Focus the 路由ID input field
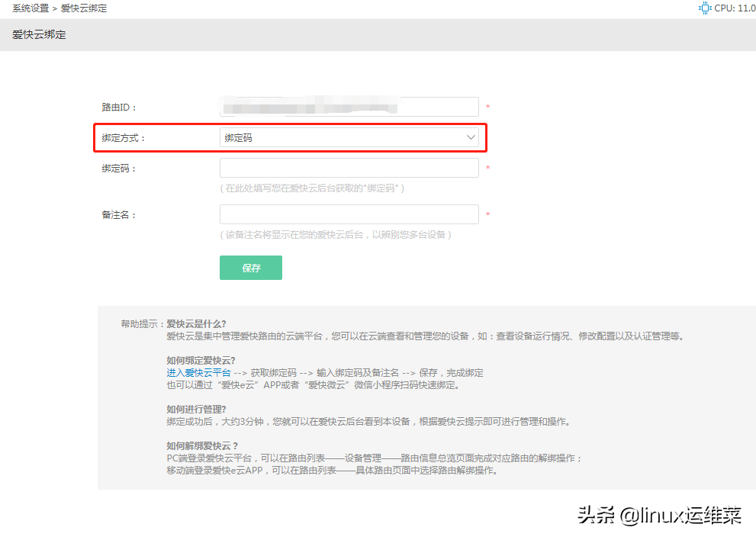The height and width of the screenshot is (540, 756). pyautogui.click(x=349, y=107)
